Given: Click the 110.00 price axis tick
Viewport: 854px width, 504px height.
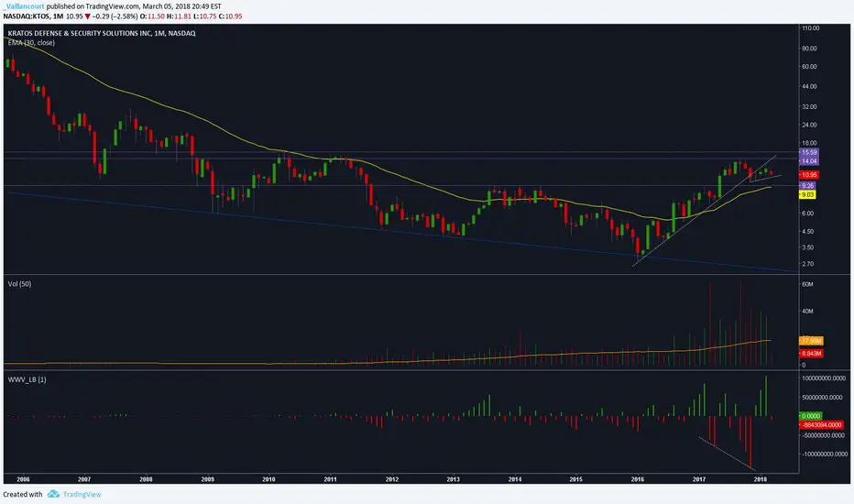Looking at the screenshot, I should (x=810, y=27).
